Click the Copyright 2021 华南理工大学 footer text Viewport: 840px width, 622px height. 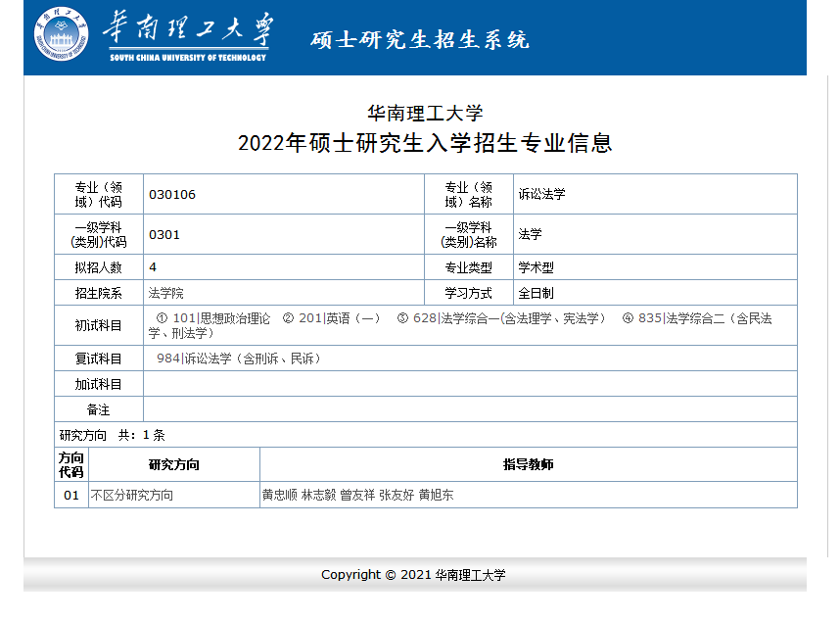tap(413, 575)
